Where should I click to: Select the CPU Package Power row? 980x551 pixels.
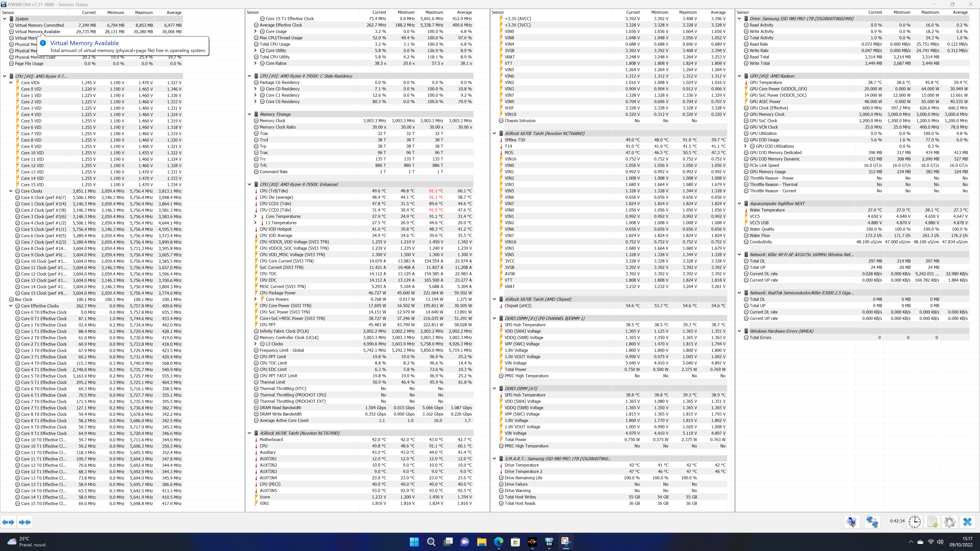[x=277, y=293]
